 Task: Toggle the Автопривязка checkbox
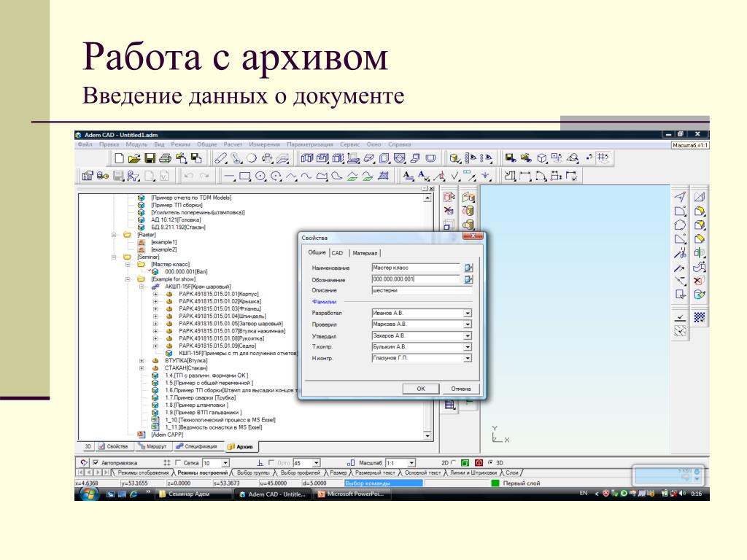click(96, 462)
